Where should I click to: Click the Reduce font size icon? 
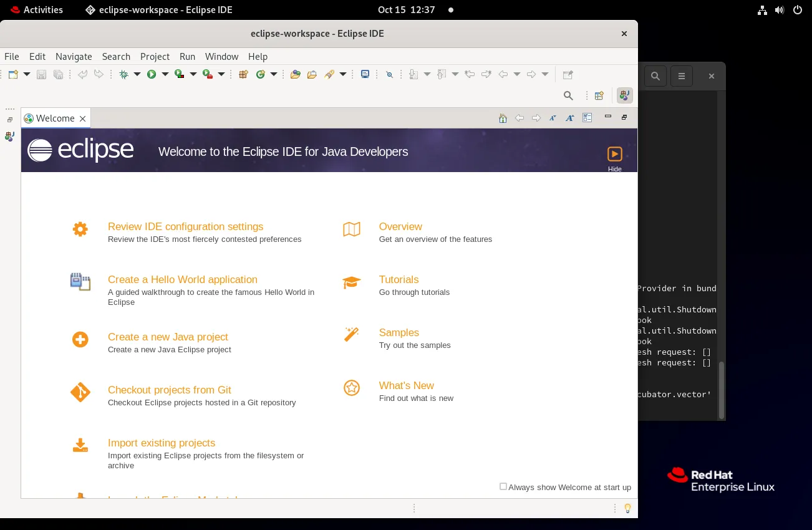[x=553, y=118]
